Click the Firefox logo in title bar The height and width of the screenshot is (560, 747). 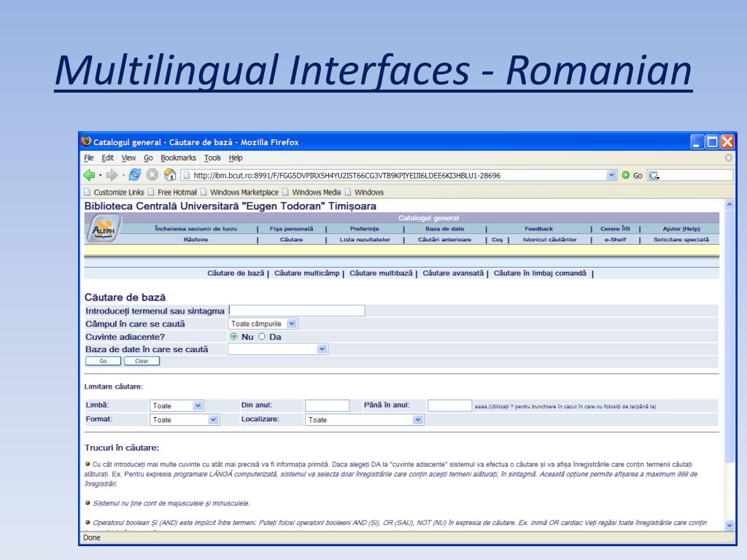point(87,141)
